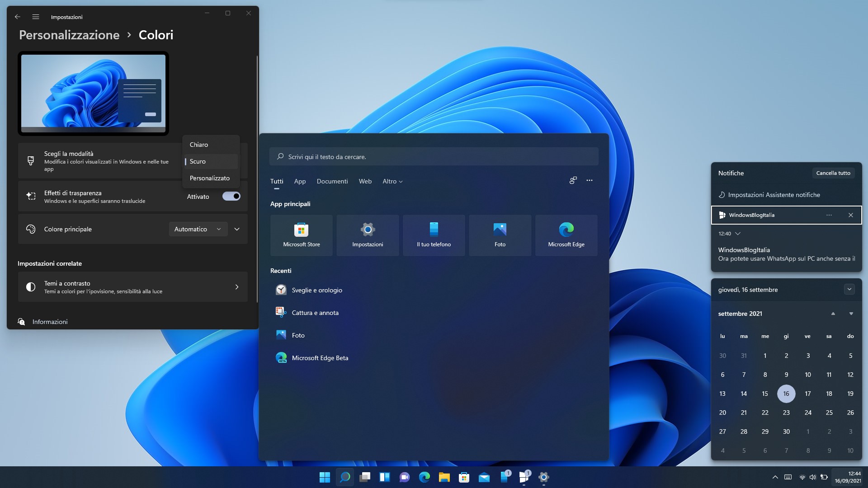Select Scuro mode option
This screenshot has width=868, height=488.
[211, 161]
